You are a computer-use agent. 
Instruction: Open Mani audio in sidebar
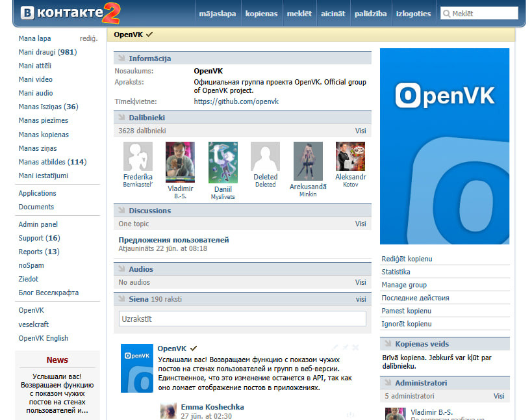pyautogui.click(x=36, y=93)
